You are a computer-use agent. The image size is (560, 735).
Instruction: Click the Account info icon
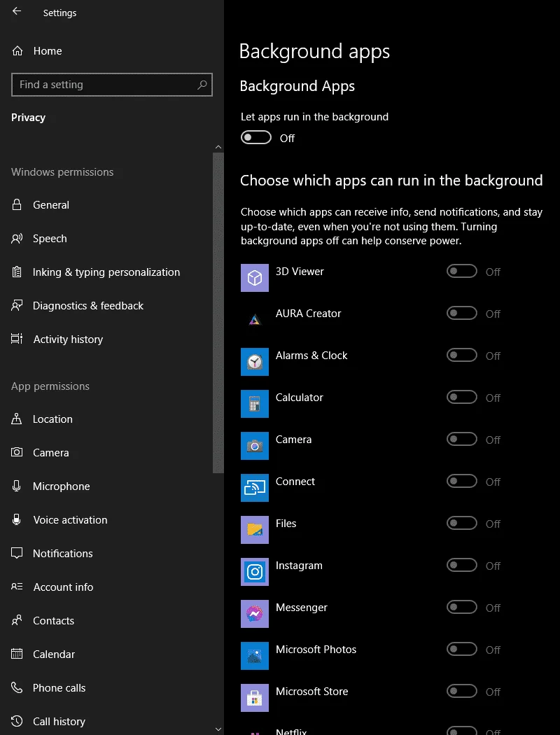click(x=17, y=587)
